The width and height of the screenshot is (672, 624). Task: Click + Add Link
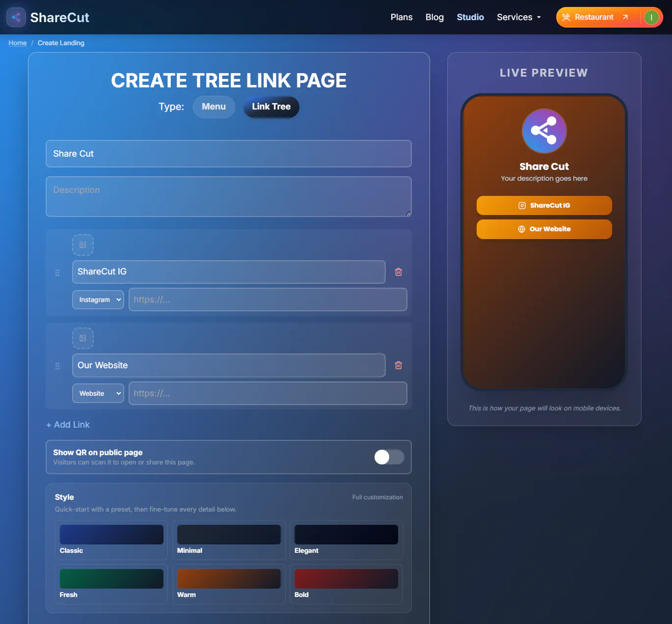pos(68,425)
